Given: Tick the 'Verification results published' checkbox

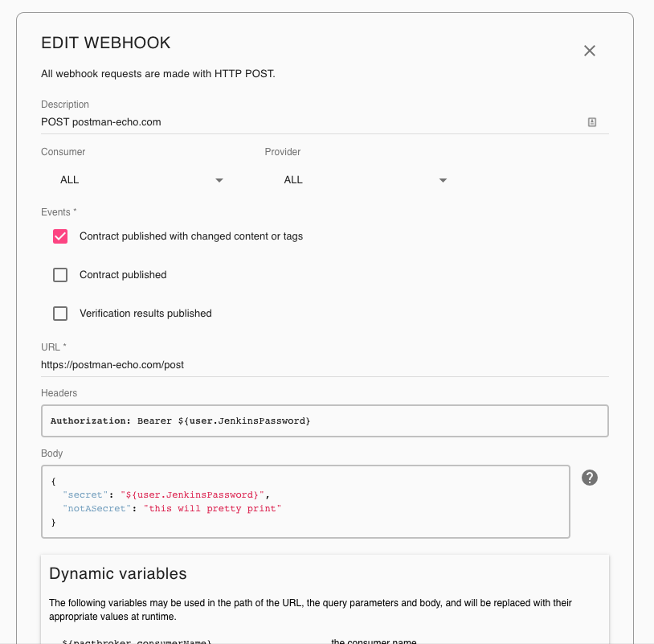Looking at the screenshot, I should coord(60,314).
